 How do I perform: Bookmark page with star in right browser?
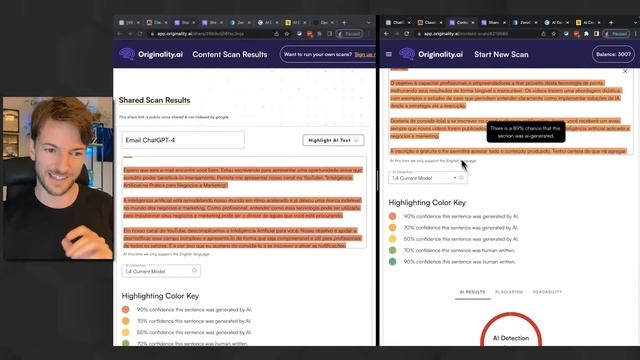point(554,34)
